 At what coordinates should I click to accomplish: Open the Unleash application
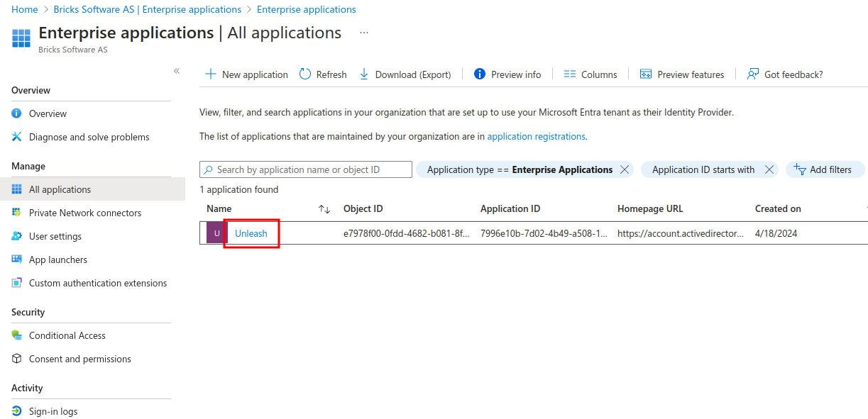(x=251, y=233)
